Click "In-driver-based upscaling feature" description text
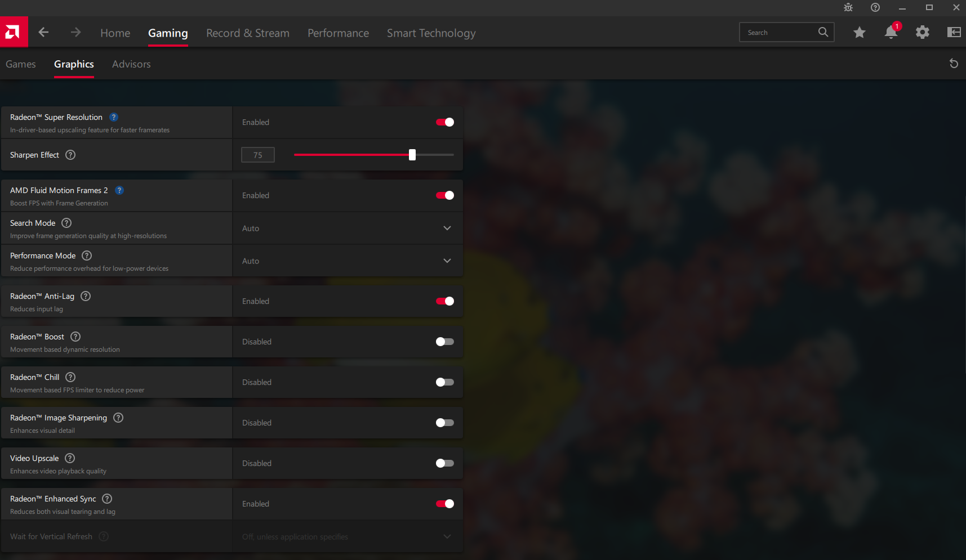 (x=90, y=130)
